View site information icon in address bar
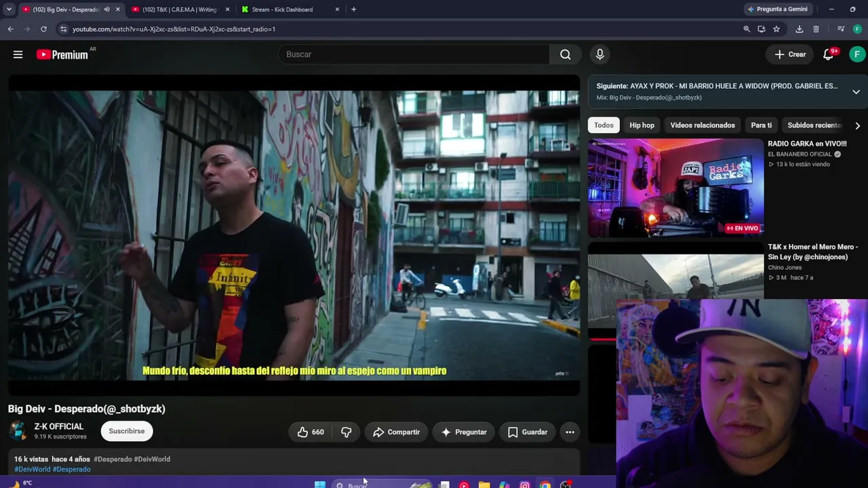This screenshot has width=868, height=488. click(63, 29)
